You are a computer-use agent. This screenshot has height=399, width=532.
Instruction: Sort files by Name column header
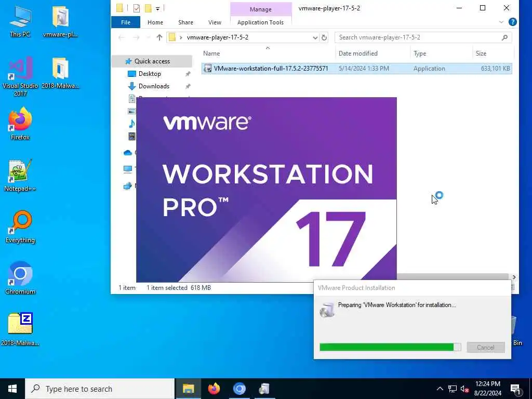tap(268, 54)
